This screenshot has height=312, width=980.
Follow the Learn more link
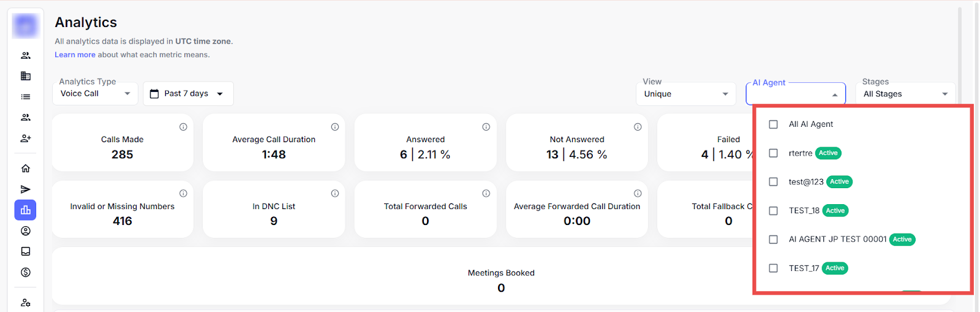tap(75, 55)
